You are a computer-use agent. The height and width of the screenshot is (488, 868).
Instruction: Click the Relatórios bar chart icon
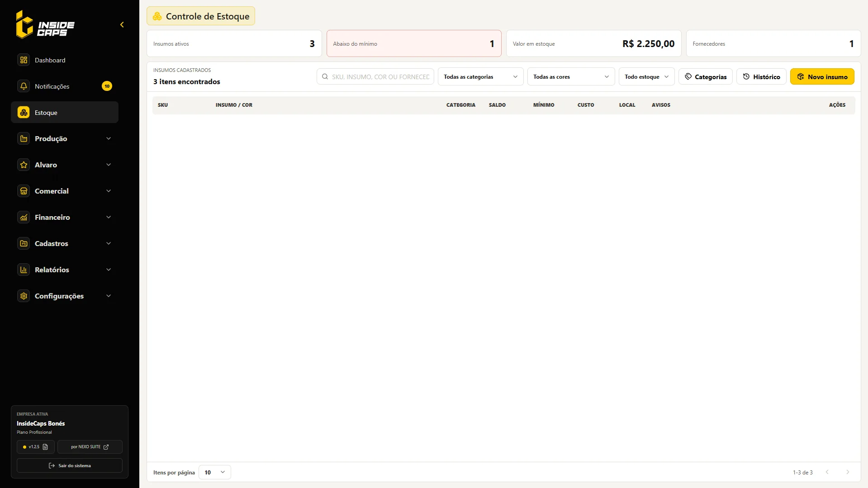(24, 270)
